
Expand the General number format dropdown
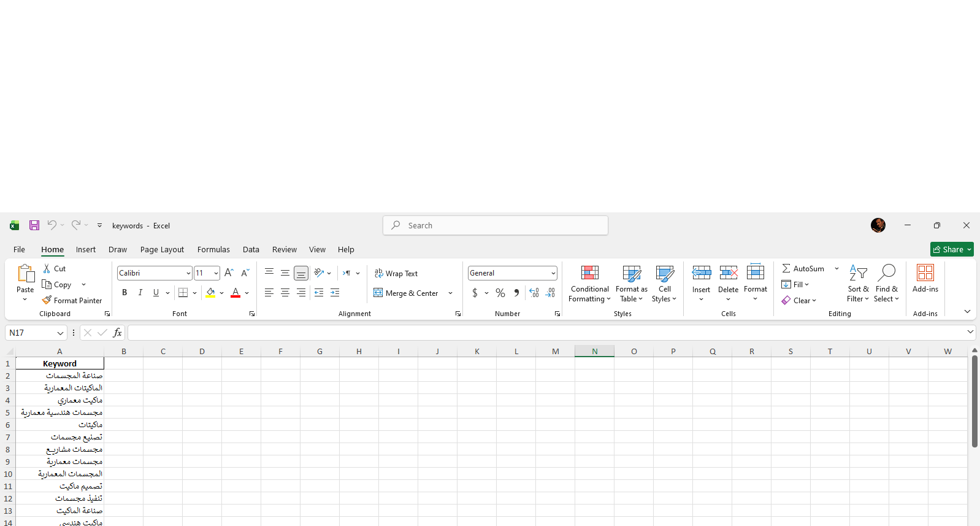tap(553, 273)
